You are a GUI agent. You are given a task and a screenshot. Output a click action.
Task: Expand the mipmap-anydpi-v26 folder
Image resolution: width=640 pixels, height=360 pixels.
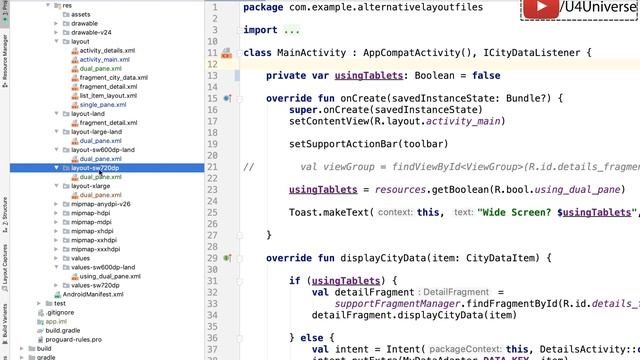tap(56, 204)
